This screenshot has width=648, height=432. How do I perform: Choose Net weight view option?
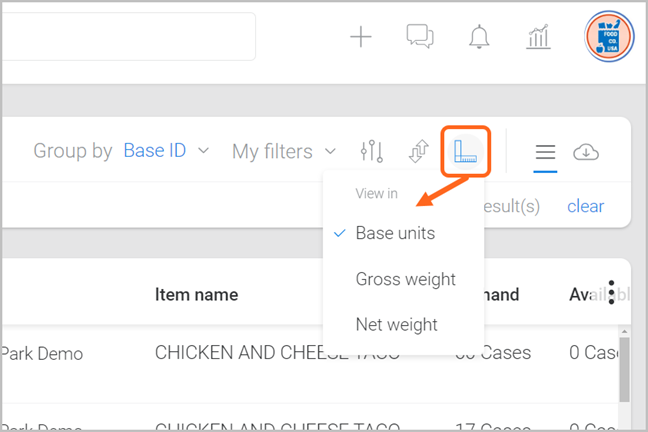point(396,325)
